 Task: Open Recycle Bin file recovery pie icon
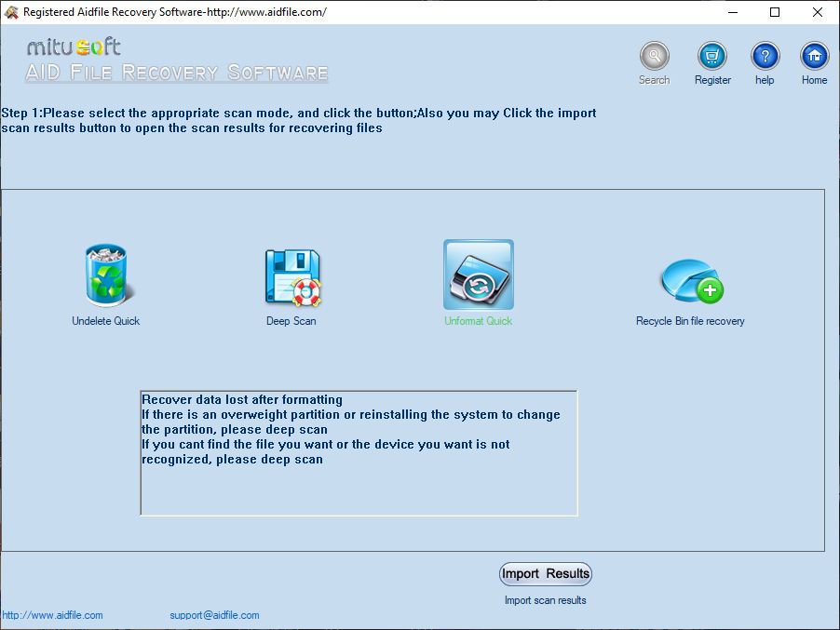tap(692, 281)
